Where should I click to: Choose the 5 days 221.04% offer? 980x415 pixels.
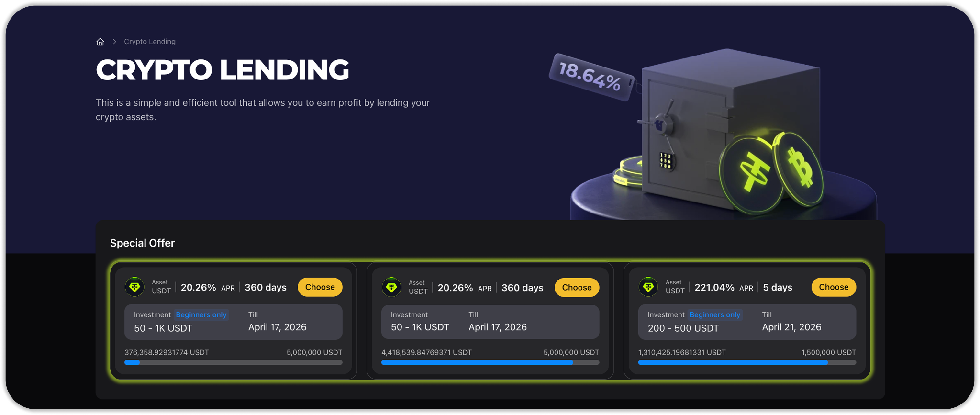click(833, 287)
